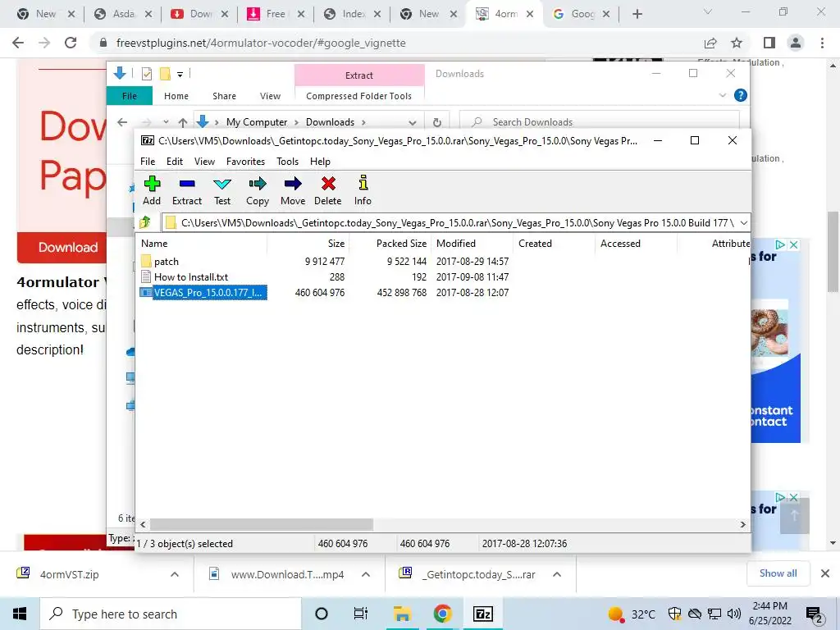Open Explorer quick access toolbar dropdown
Viewport: 840px width, 630px height.
click(x=180, y=75)
